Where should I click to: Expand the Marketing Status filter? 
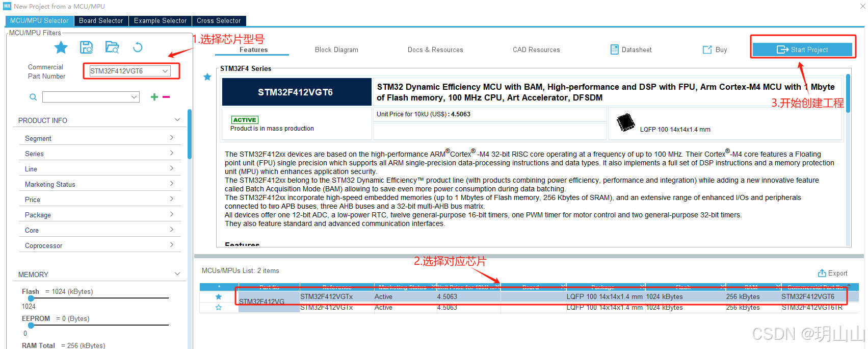pyautogui.click(x=99, y=184)
